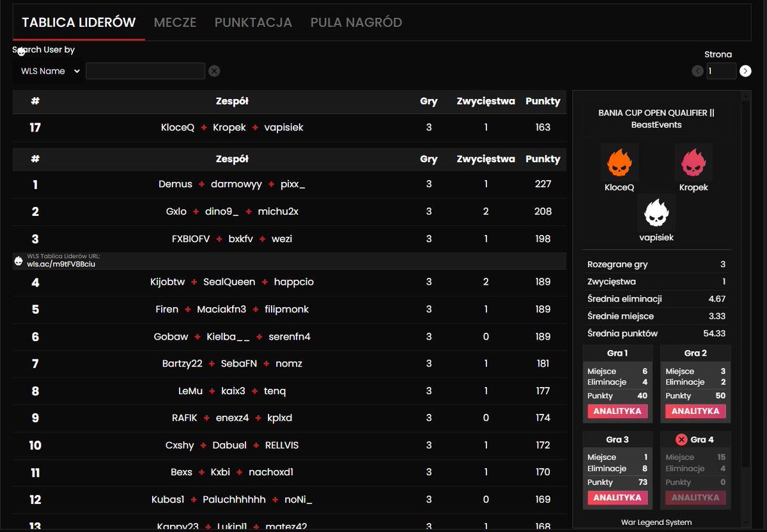
Task: Select KloceQ orange skull avatar
Action: click(x=619, y=162)
